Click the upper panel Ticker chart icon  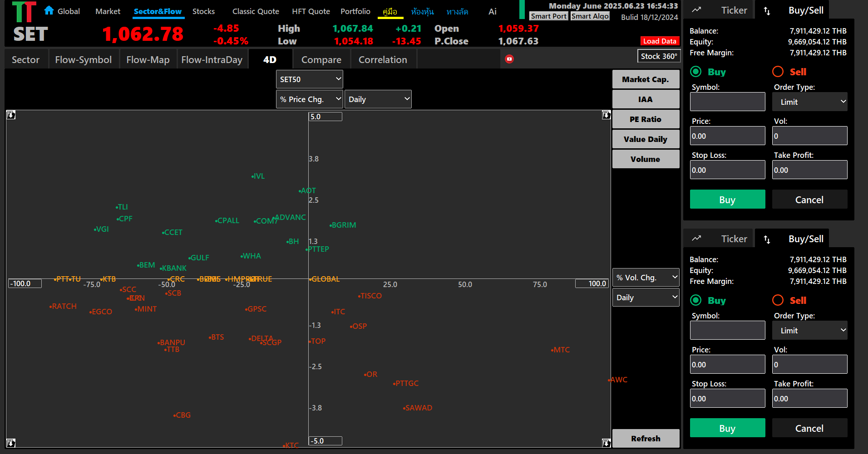point(696,10)
